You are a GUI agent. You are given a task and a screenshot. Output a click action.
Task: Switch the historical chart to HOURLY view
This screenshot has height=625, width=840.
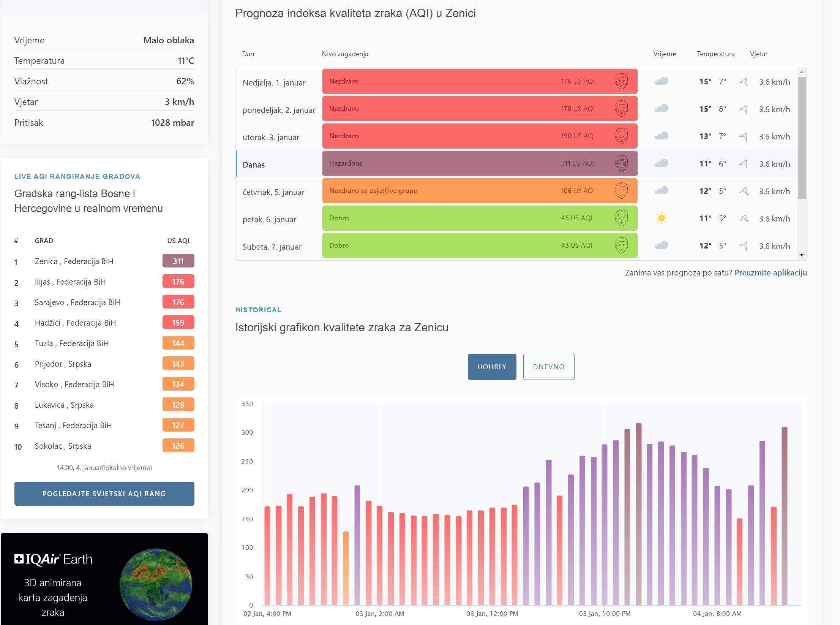(492, 367)
